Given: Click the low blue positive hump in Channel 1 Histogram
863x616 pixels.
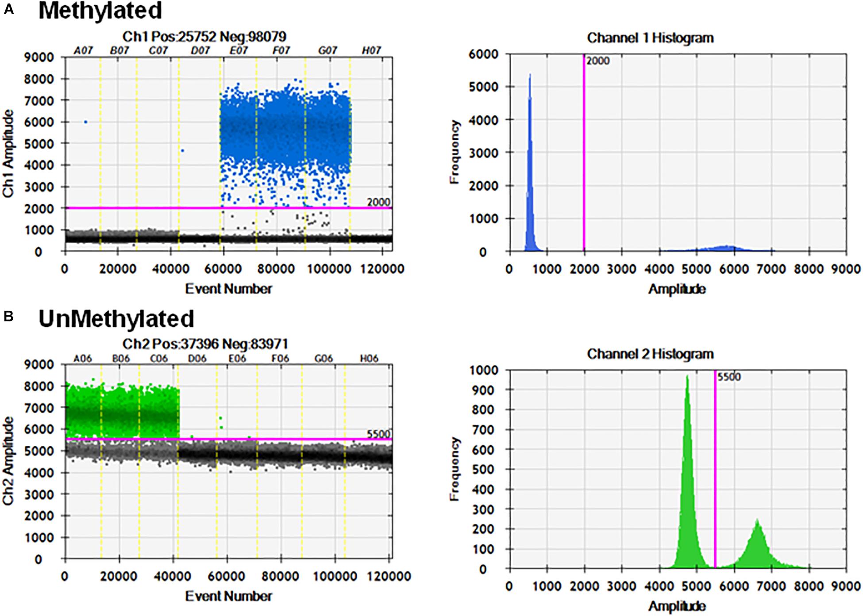Looking at the screenshot, I should click(x=726, y=249).
